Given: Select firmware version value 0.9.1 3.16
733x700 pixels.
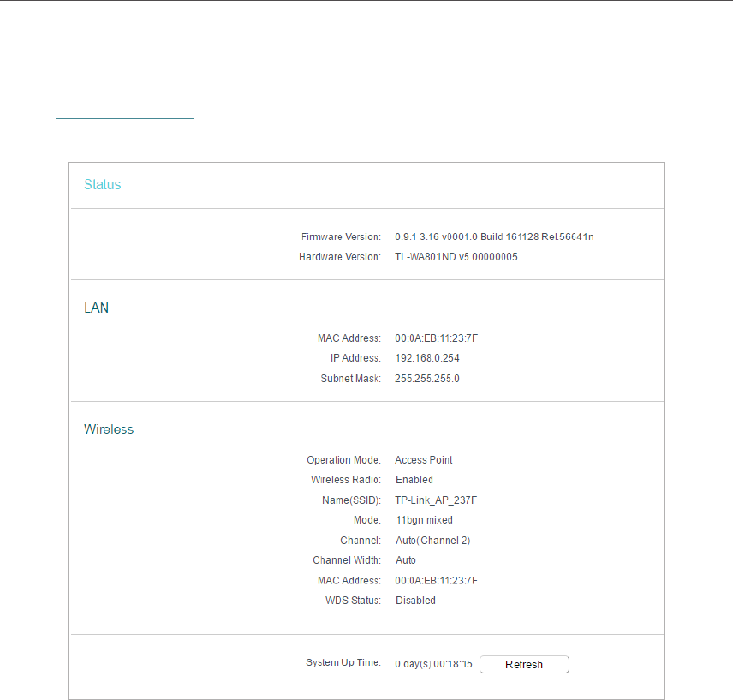Looking at the screenshot, I should coord(494,236).
